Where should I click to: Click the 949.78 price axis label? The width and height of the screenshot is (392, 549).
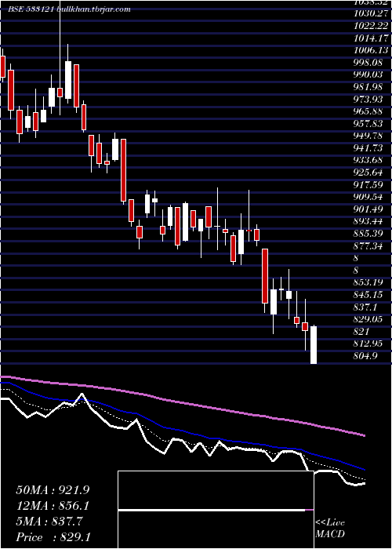pos(369,136)
